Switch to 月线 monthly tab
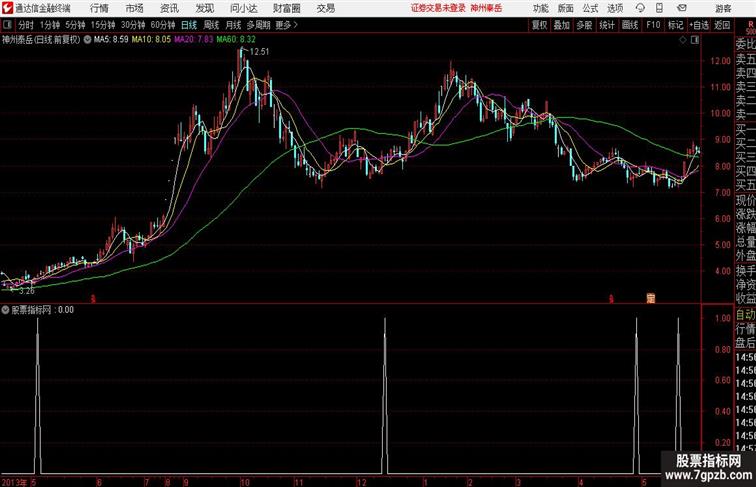 (233, 25)
